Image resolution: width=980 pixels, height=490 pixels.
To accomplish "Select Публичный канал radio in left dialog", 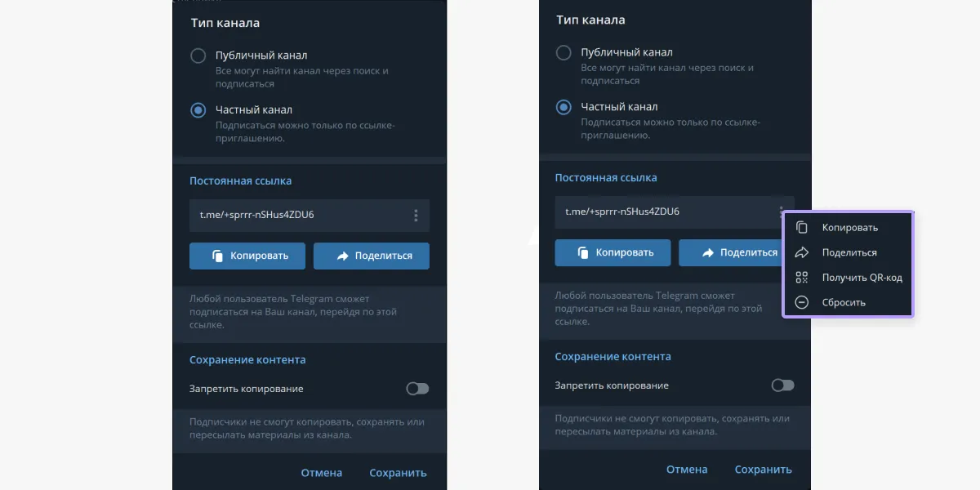I will tap(198, 56).
